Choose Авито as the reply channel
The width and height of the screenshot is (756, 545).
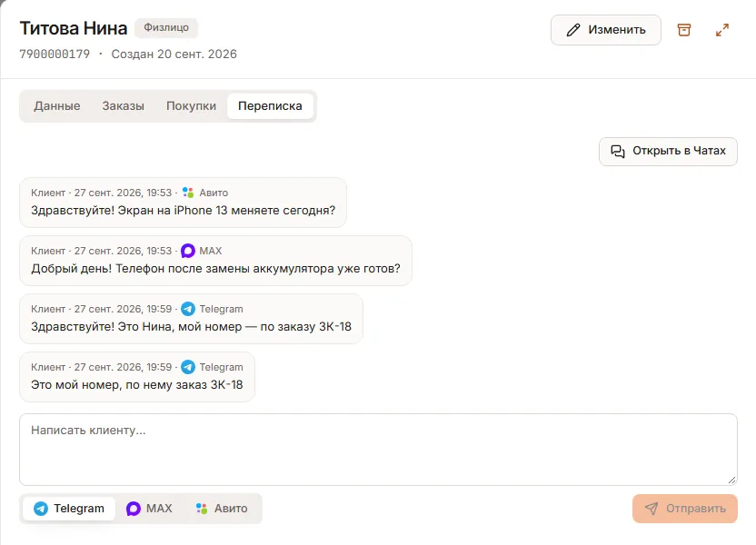click(222, 509)
